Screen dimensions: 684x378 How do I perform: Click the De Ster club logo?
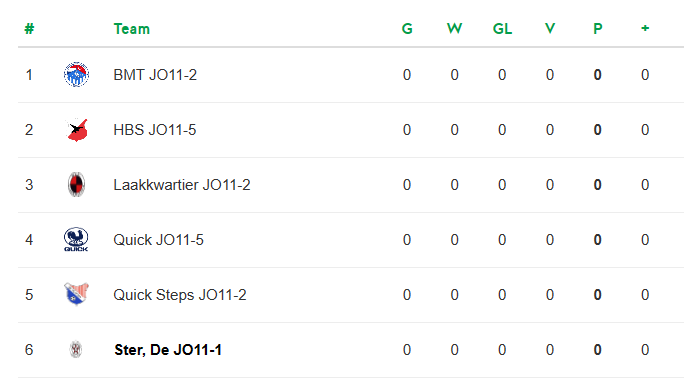pos(76,349)
